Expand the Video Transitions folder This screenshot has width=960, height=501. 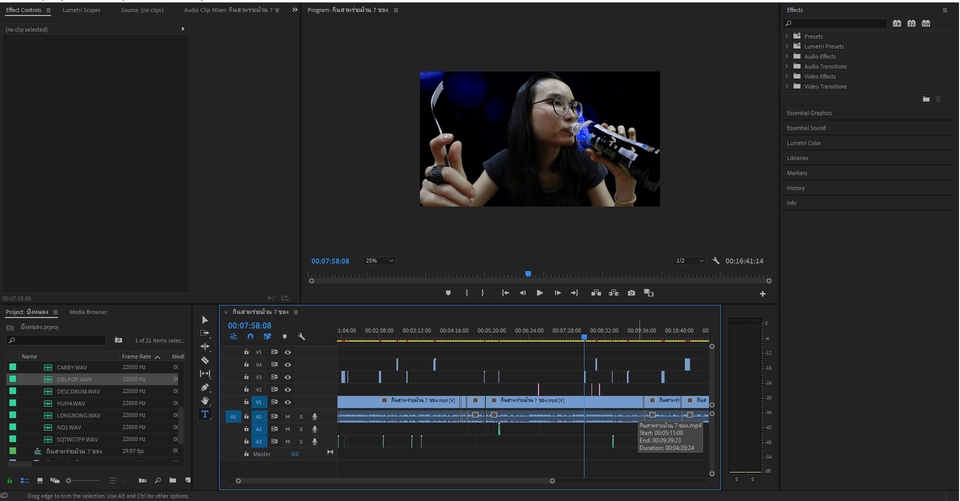(x=787, y=86)
